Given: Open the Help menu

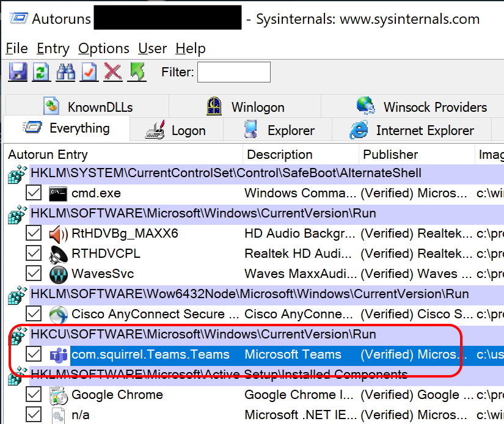Looking at the screenshot, I should click(190, 48).
